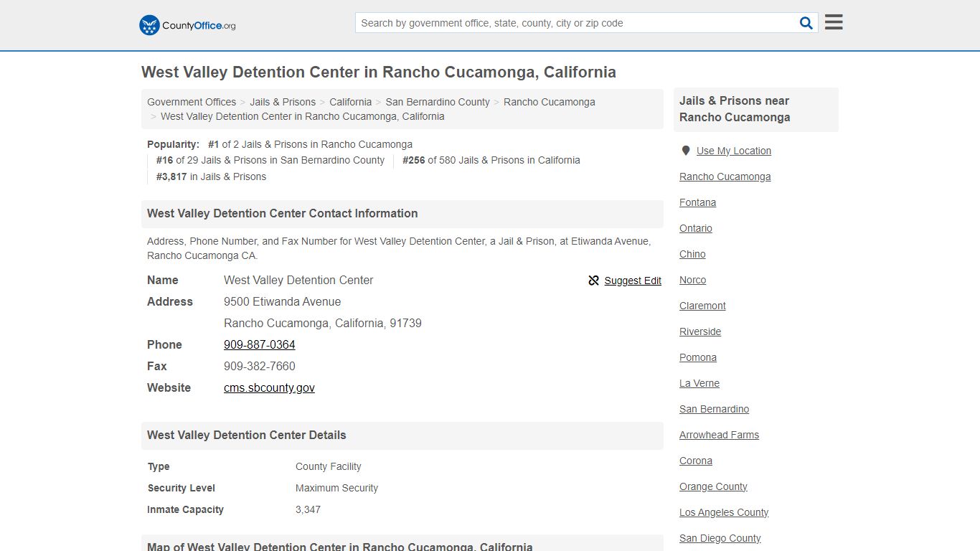Open Jails & Prisons breadcrumb
980x551 pixels.
283,102
